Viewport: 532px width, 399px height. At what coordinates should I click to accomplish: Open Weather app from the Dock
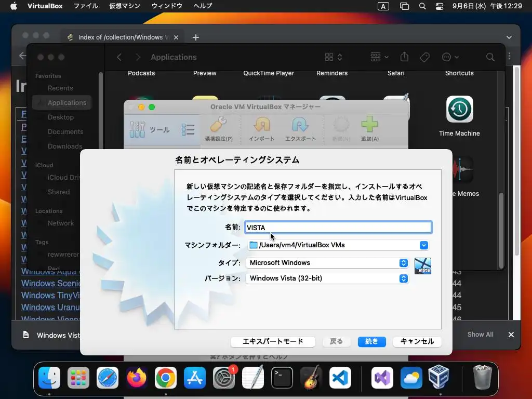pyautogui.click(x=411, y=378)
